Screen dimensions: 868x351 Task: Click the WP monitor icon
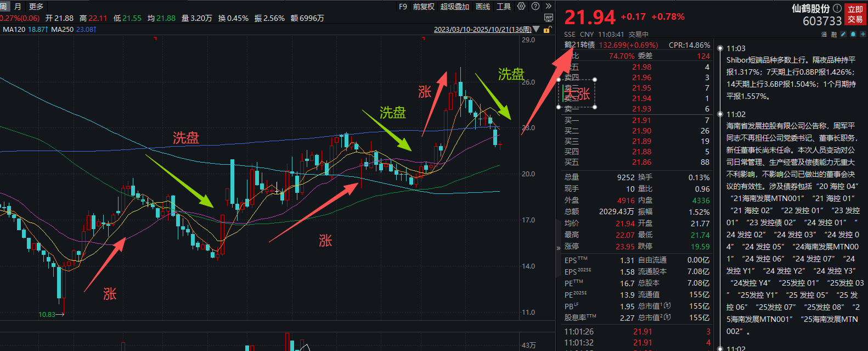548,18
